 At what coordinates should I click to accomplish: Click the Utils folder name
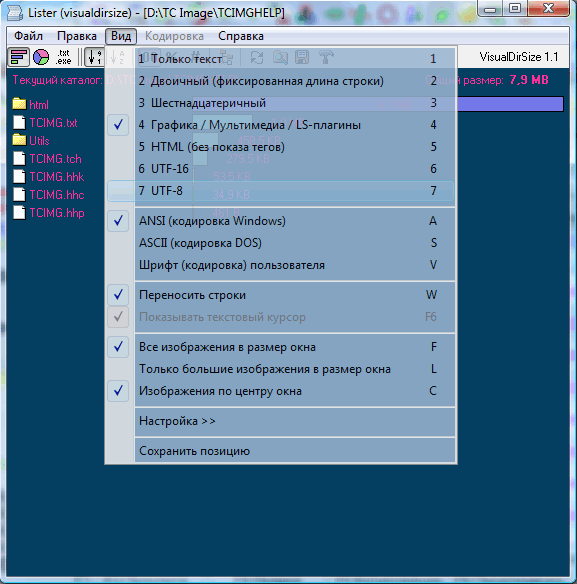click(39, 140)
